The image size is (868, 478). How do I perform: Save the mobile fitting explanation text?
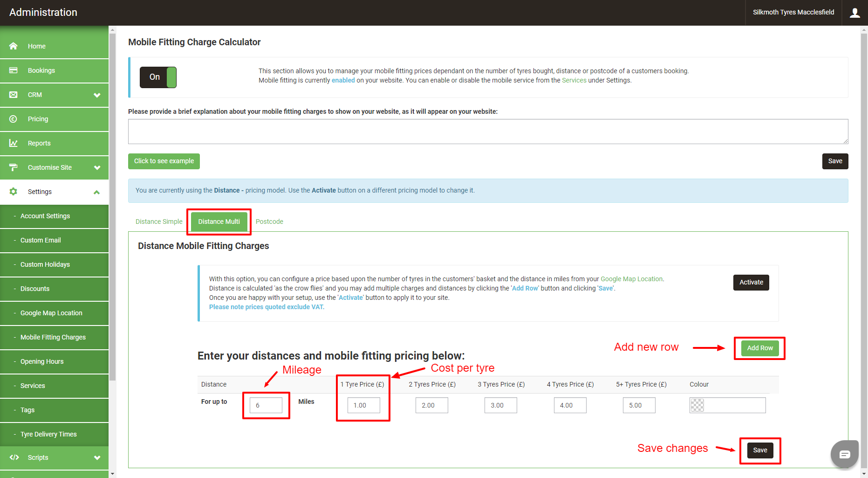[x=835, y=161]
